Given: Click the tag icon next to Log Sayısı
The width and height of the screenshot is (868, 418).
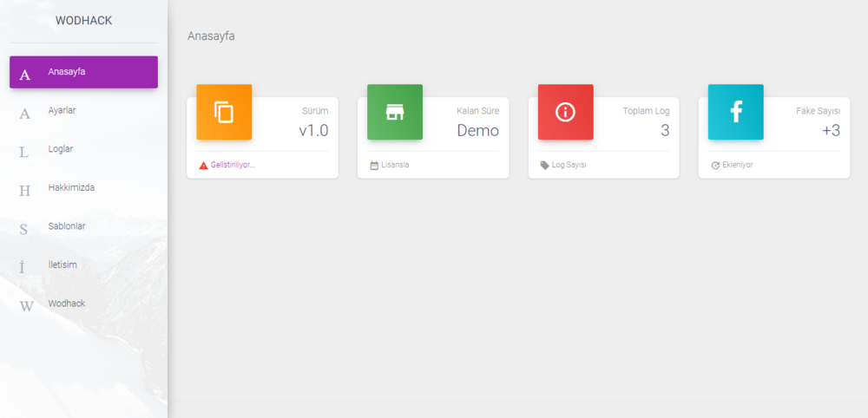Looking at the screenshot, I should (545, 166).
